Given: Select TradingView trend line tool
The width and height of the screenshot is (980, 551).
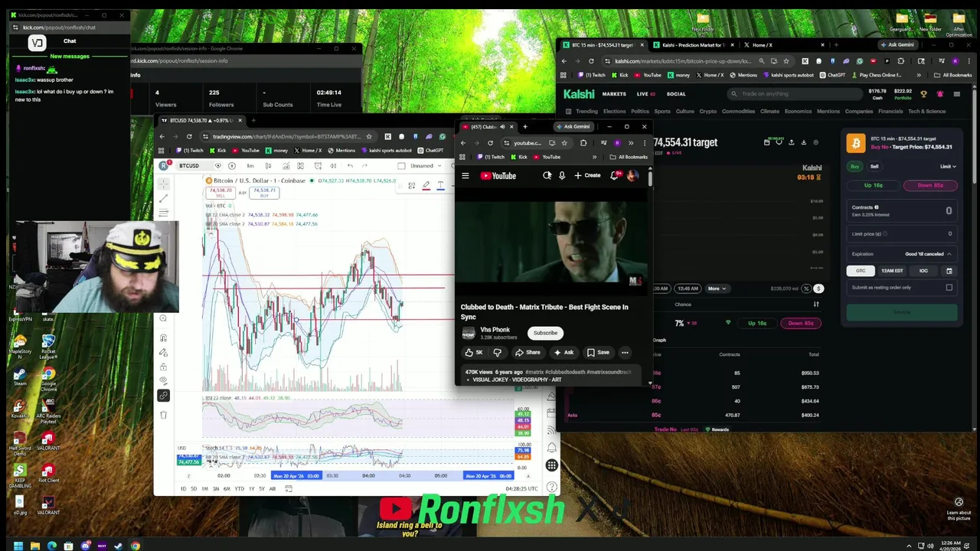Looking at the screenshot, I should (163, 198).
